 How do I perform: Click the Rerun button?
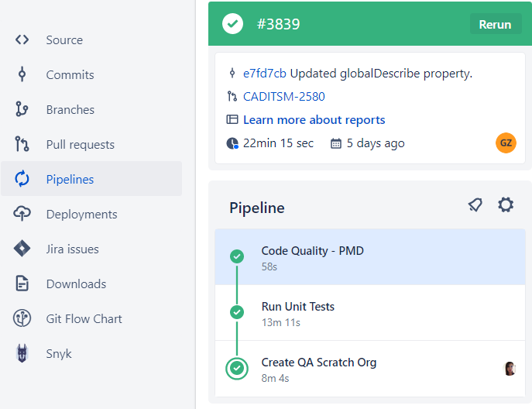[x=496, y=24]
